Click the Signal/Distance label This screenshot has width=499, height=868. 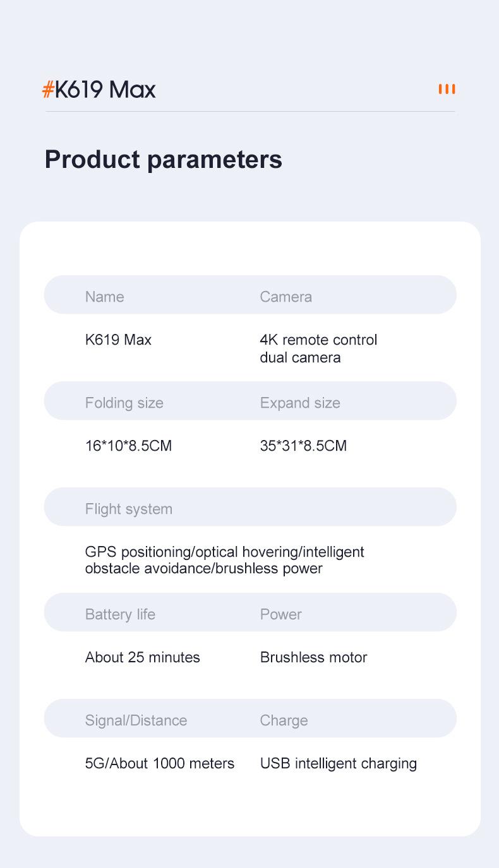(136, 720)
